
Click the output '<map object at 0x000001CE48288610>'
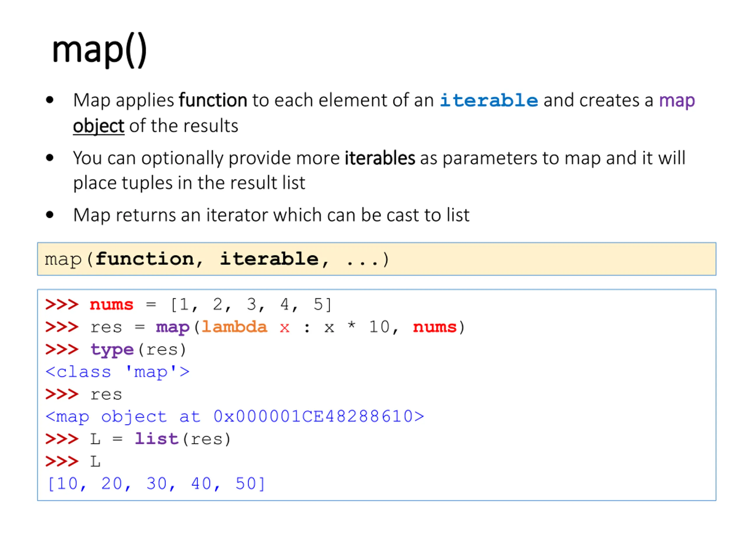coord(235,417)
